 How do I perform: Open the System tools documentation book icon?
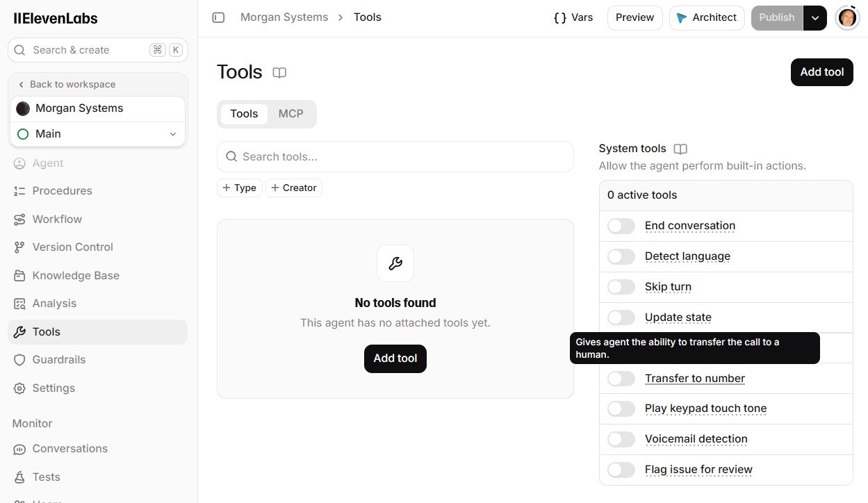[680, 149]
